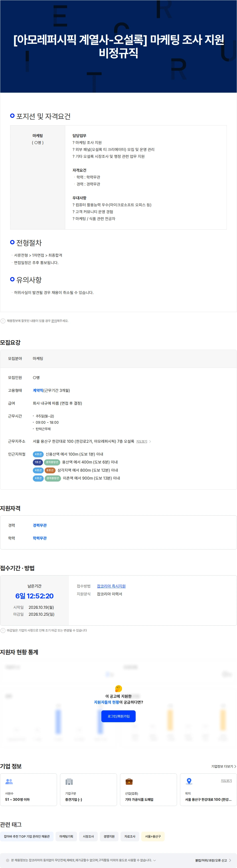Click the arrow next to 불법/허위/과장/오류 신고
Screen dimensions: 237x868
[230, 860]
